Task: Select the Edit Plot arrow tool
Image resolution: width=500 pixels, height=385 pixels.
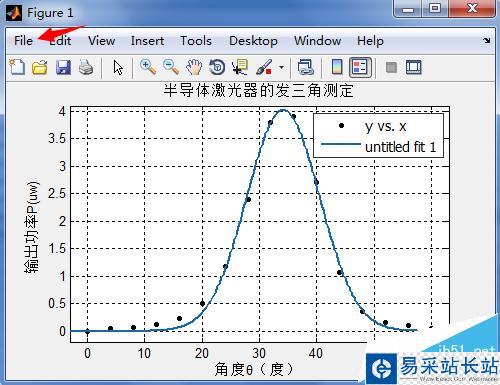Action: pyautogui.click(x=118, y=67)
